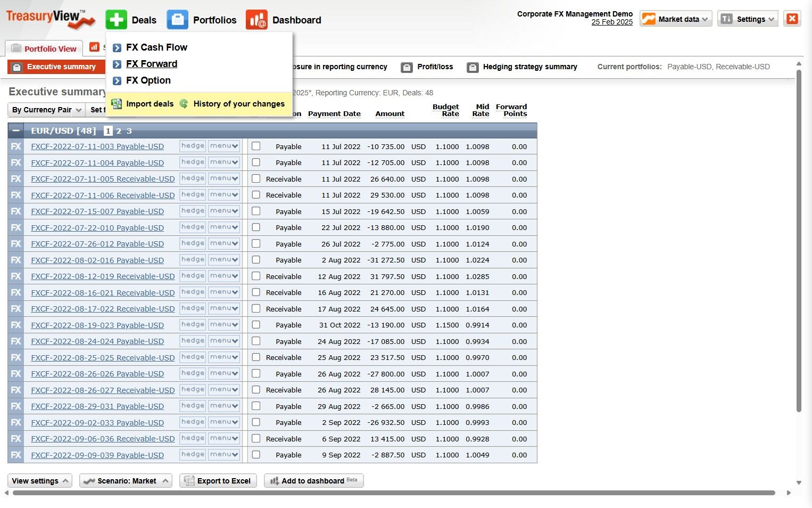Tick checkbox for FXCF-2022-08-26-026 Payable-USD

(x=256, y=373)
